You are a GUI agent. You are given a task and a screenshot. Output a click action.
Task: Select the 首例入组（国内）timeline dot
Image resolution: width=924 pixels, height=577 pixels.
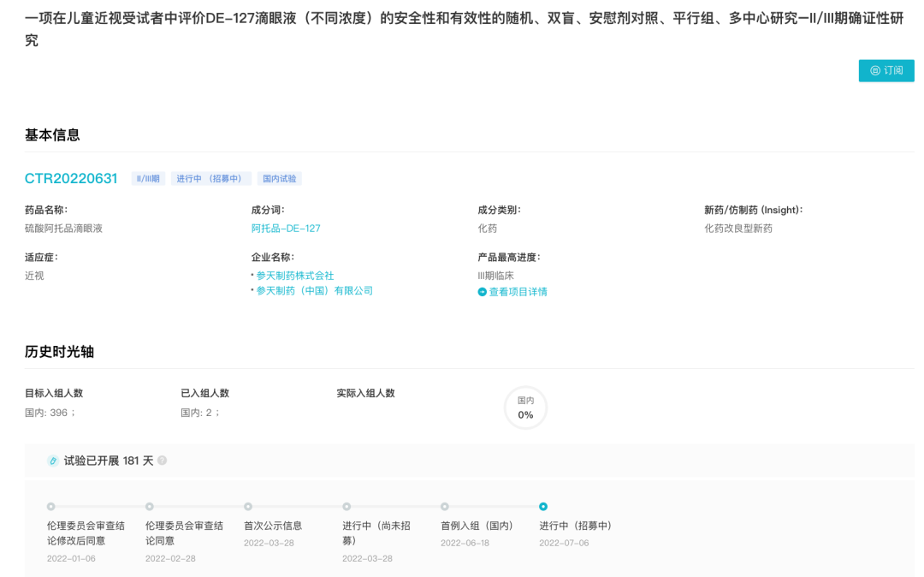(445, 507)
